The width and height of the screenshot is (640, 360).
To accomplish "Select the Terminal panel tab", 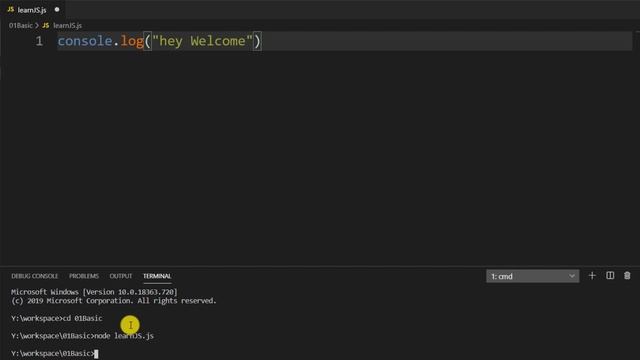I will (x=157, y=276).
